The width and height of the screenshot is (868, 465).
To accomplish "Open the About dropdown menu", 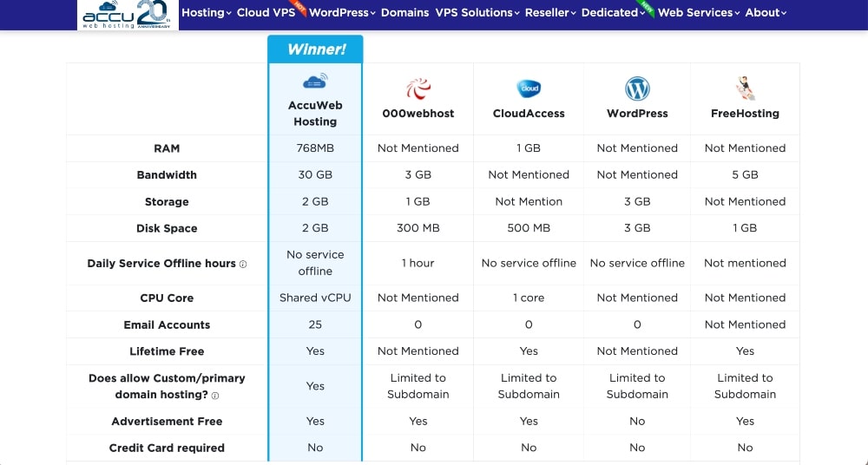I will pos(766,13).
